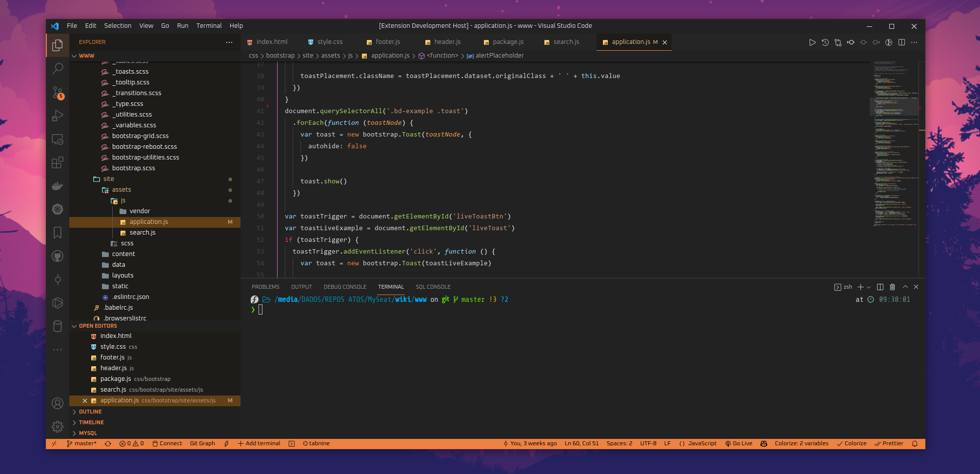The width and height of the screenshot is (980, 474).
Task: Open Git Graph from the status bar
Action: coord(202,443)
